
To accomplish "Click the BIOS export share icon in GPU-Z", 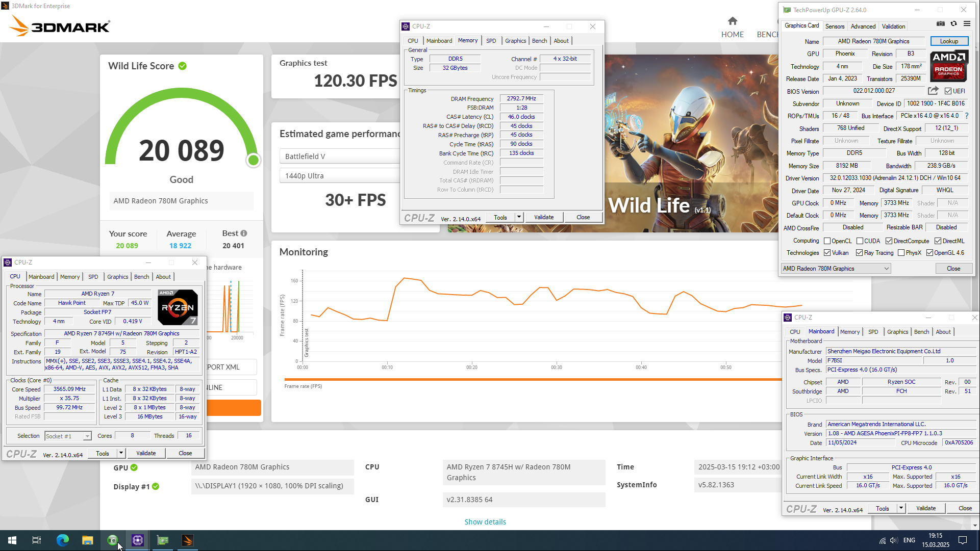I will (933, 91).
